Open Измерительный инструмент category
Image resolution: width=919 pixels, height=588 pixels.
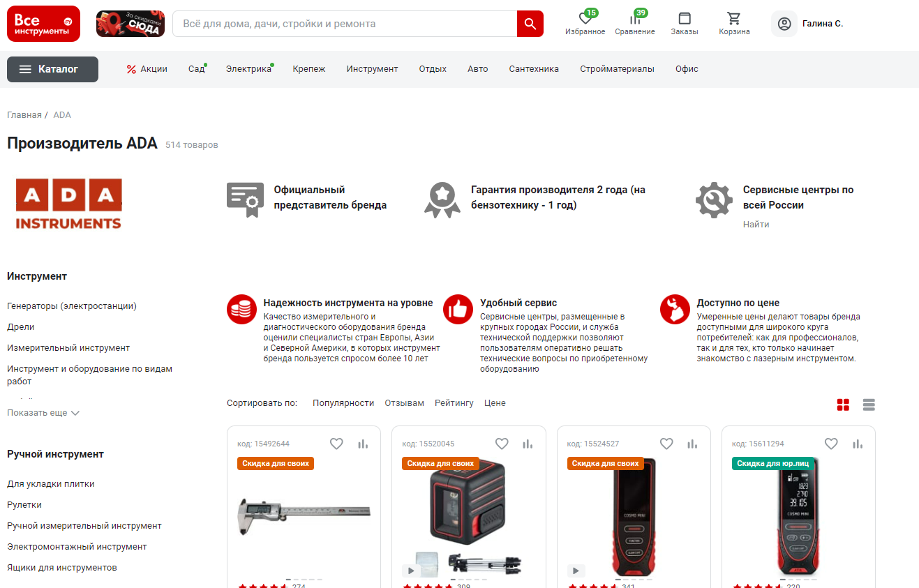[x=68, y=348]
